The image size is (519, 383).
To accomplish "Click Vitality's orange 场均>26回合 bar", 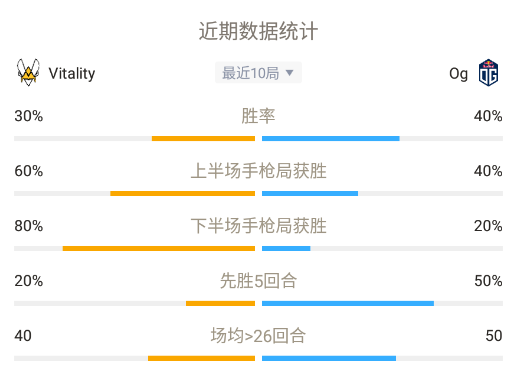I will pos(201,358).
